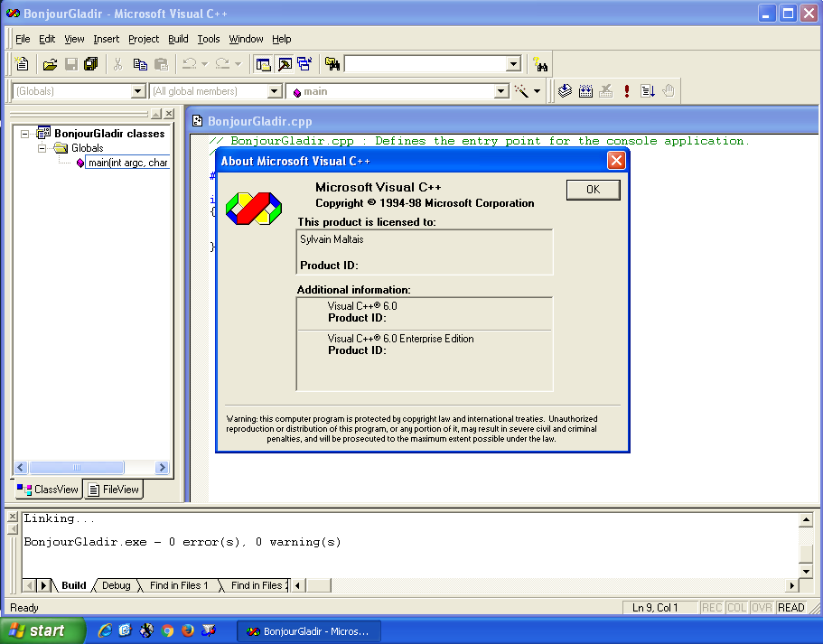Switch to the FileView tab

pos(113,490)
